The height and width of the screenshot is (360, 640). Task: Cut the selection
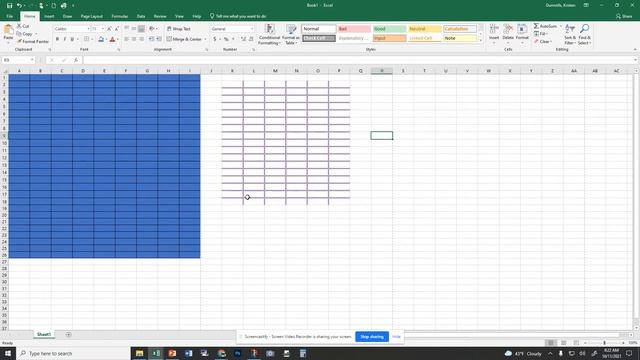[23, 26]
